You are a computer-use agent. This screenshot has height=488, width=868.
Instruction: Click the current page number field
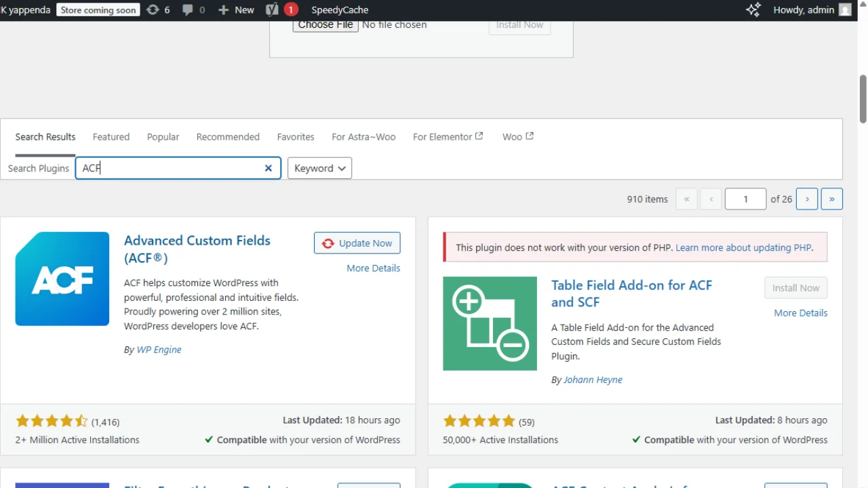pos(745,199)
